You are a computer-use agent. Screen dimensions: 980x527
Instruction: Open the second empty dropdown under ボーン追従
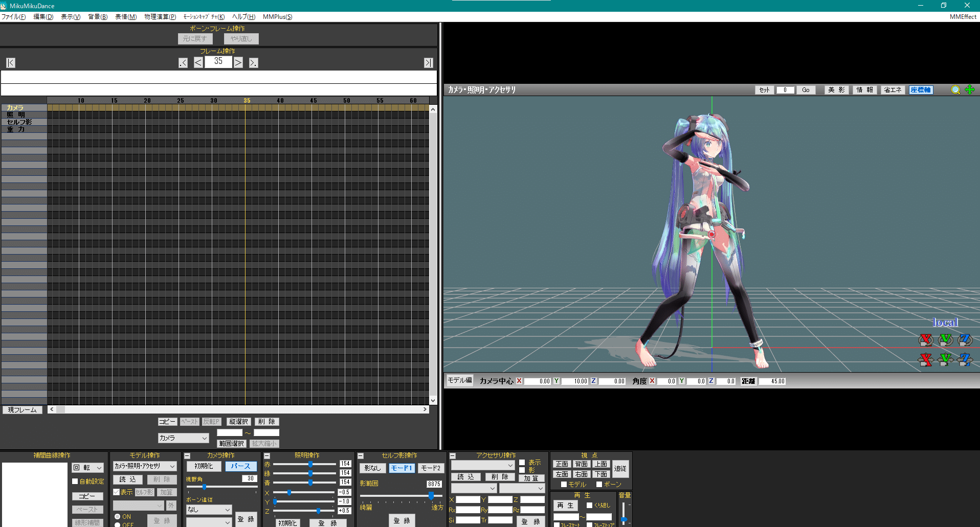(209, 522)
